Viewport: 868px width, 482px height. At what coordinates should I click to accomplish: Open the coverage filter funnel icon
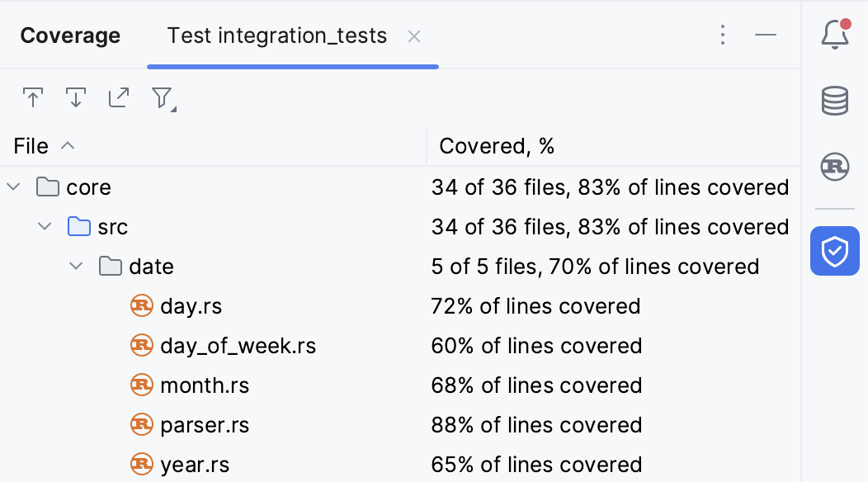coord(162,97)
